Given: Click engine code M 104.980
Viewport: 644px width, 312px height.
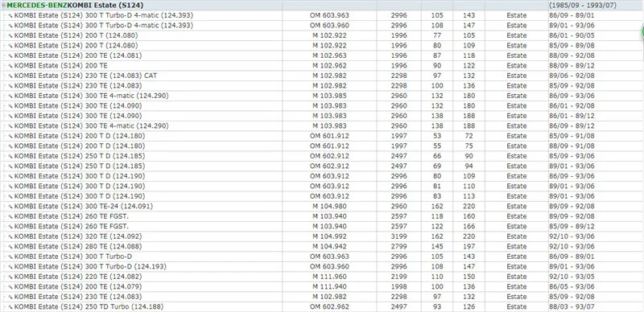Looking at the screenshot, I should 329,206.
